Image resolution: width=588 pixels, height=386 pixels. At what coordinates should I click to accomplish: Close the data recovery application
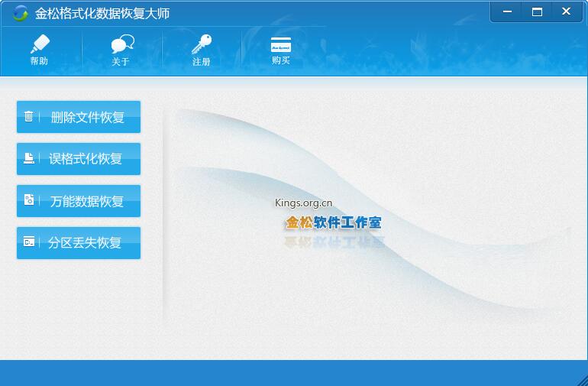566,11
